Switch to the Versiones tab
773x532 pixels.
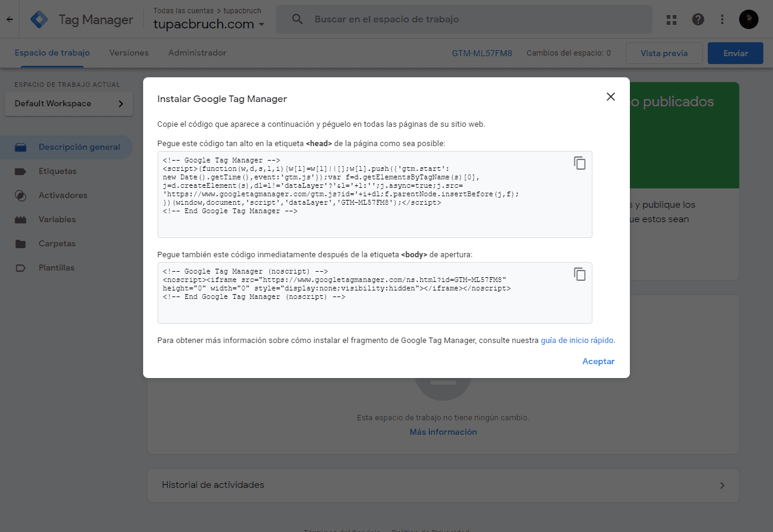pos(129,53)
